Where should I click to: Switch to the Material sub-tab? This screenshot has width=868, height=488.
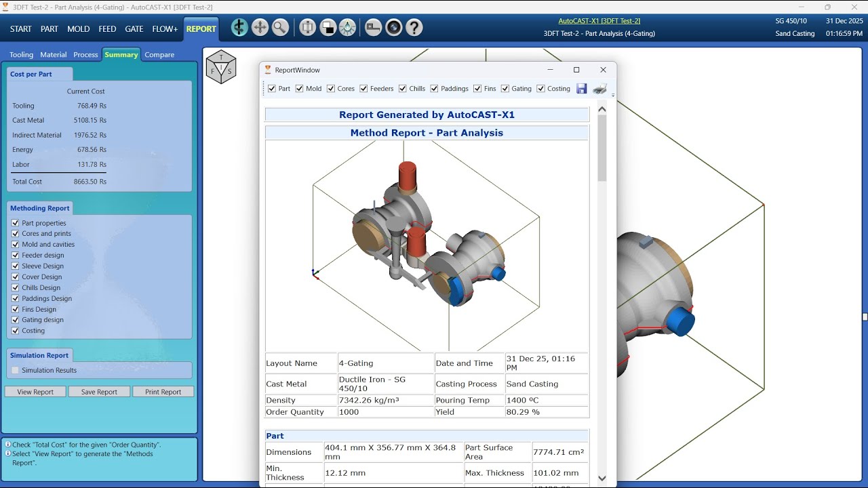tap(54, 55)
